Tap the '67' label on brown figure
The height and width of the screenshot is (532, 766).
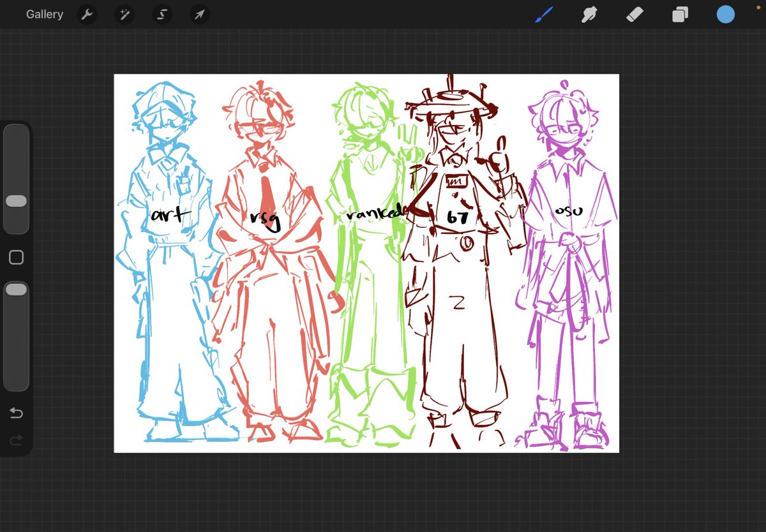(458, 217)
